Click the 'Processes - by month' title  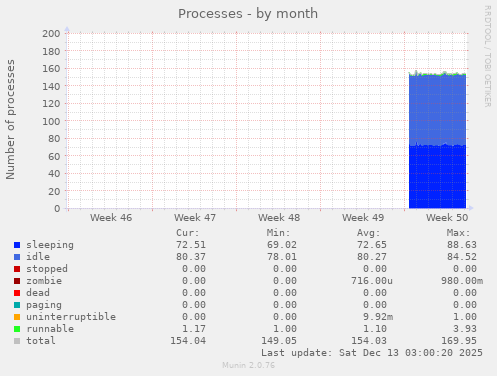[x=248, y=14]
